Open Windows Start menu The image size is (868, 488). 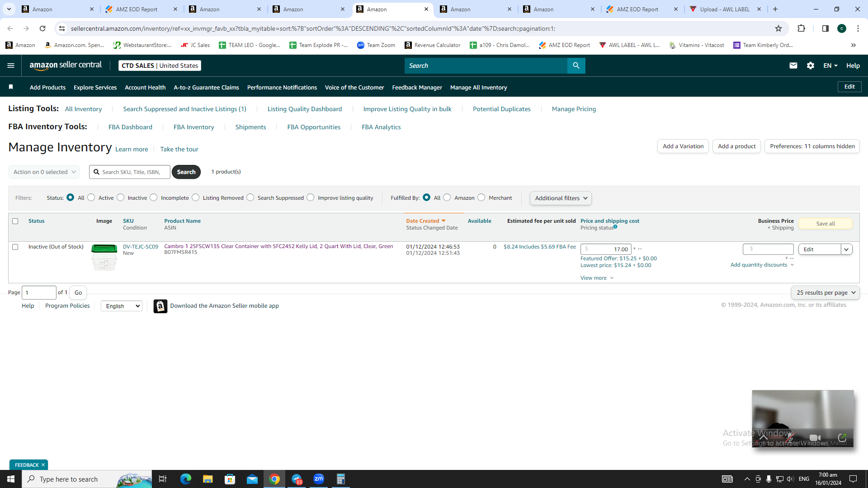pyautogui.click(x=11, y=479)
